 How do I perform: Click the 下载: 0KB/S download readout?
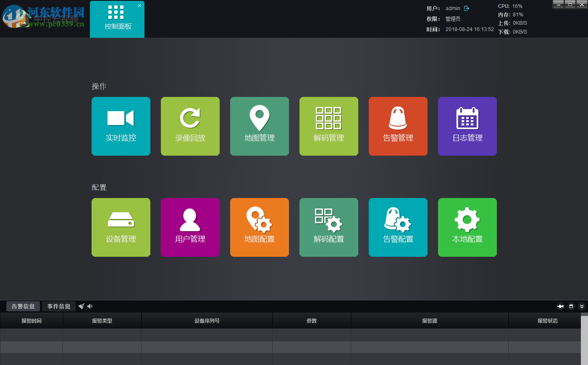click(512, 32)
